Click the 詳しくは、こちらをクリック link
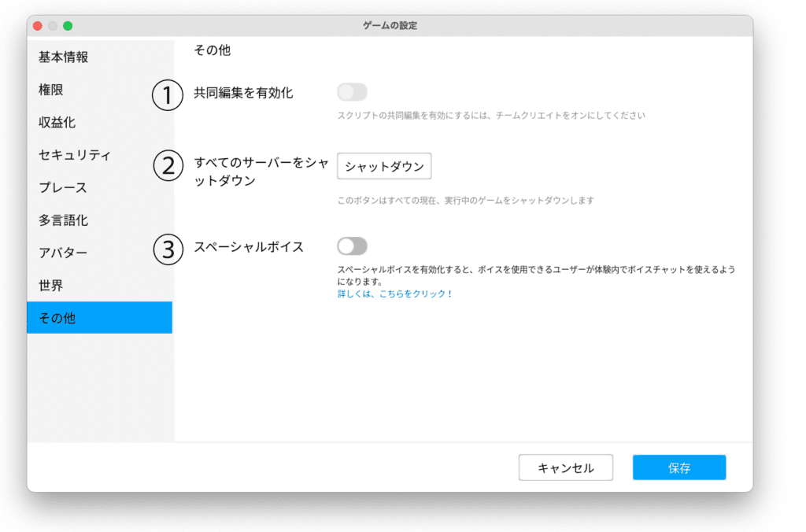The image size is (806, 532). click(391, 294)
